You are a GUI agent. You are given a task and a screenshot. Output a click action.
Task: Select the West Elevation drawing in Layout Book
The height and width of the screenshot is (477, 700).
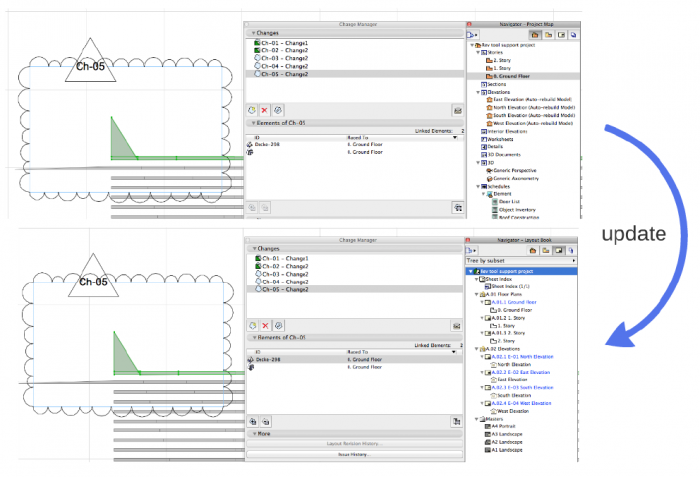click(509, 411)
